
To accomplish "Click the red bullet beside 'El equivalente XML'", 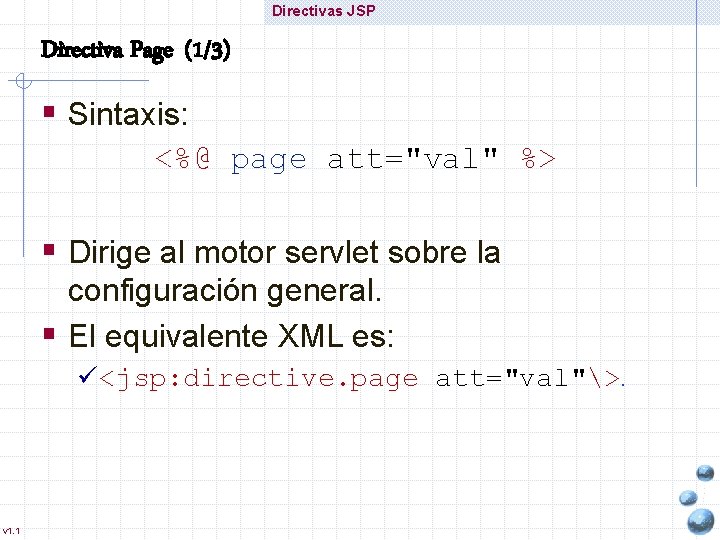I will [x=49, y=333].
